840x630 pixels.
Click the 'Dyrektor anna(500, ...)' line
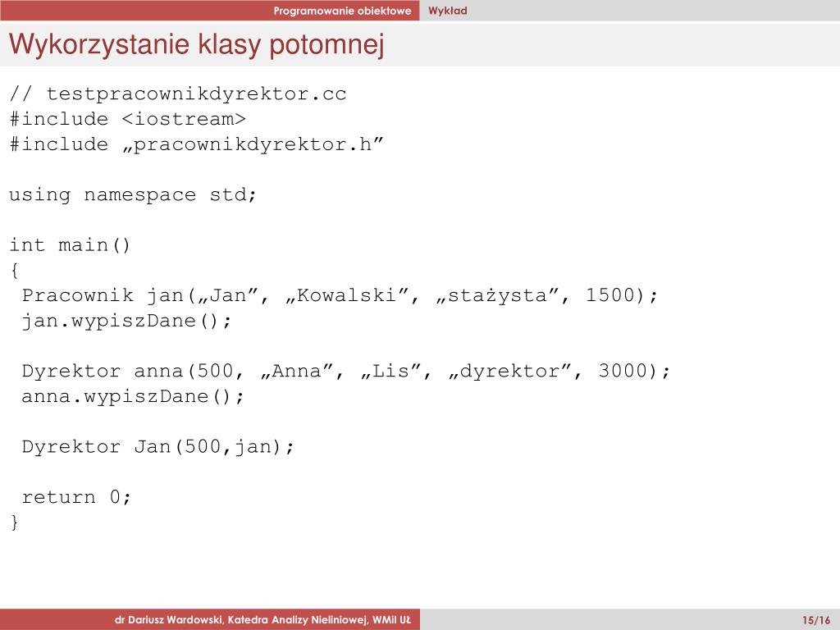click(x=346, y=372)
